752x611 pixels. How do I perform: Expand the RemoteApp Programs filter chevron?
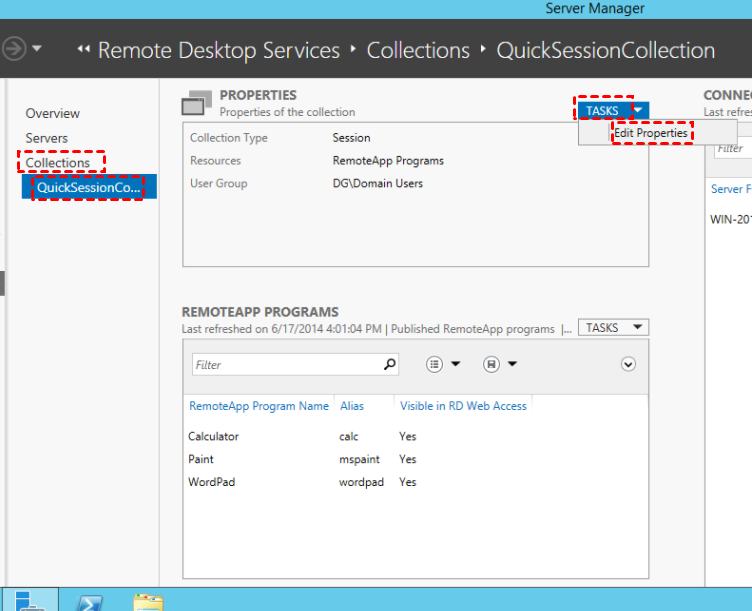coord(628,364)
